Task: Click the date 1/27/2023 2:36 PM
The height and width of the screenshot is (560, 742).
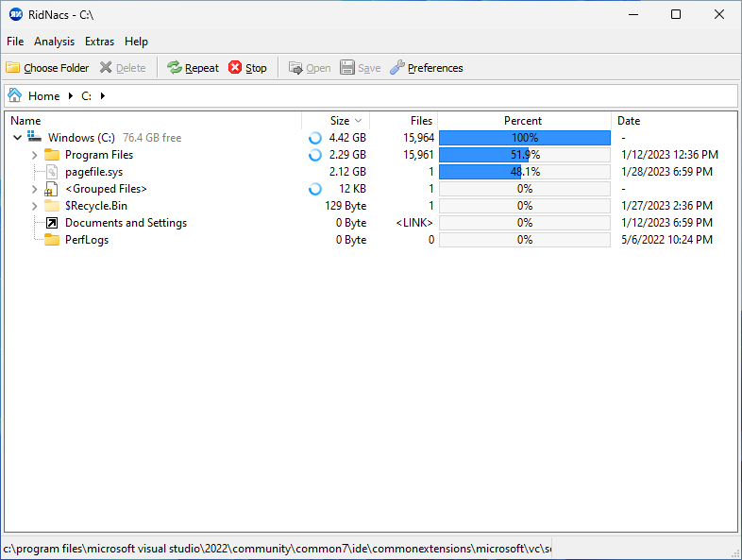Action: point(666,206)
